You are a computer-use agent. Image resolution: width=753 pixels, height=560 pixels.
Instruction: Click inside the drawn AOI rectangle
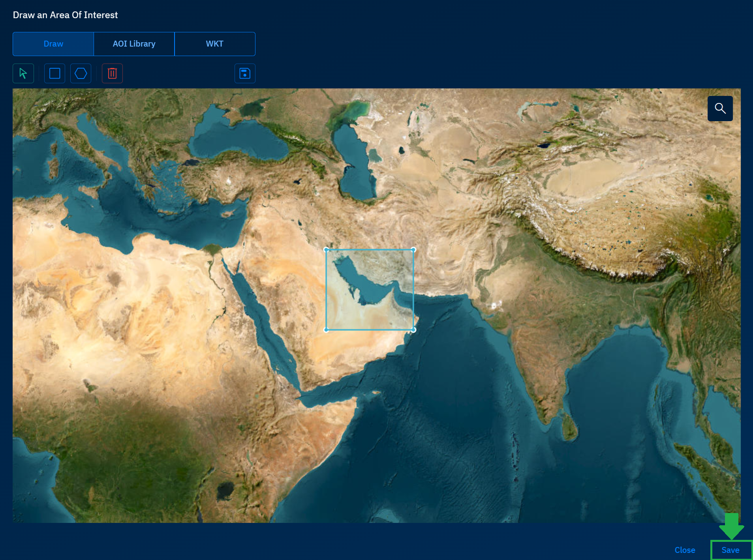tap(370, 290)
